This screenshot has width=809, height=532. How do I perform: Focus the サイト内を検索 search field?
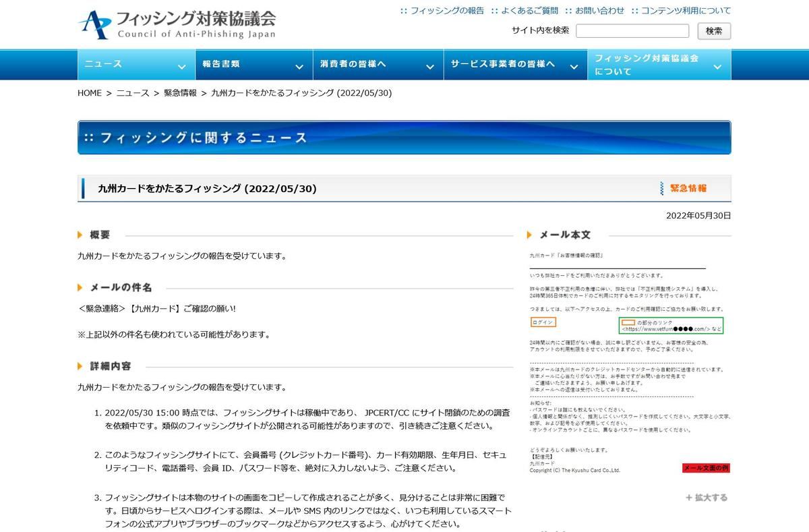click(632, 31)
